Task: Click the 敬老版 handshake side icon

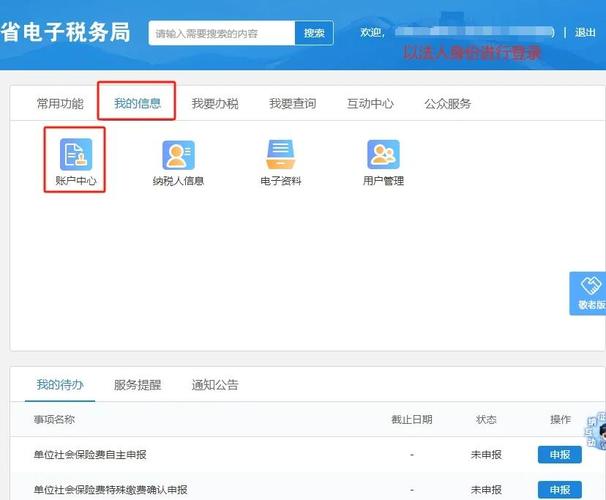Action: coord(588,293)
